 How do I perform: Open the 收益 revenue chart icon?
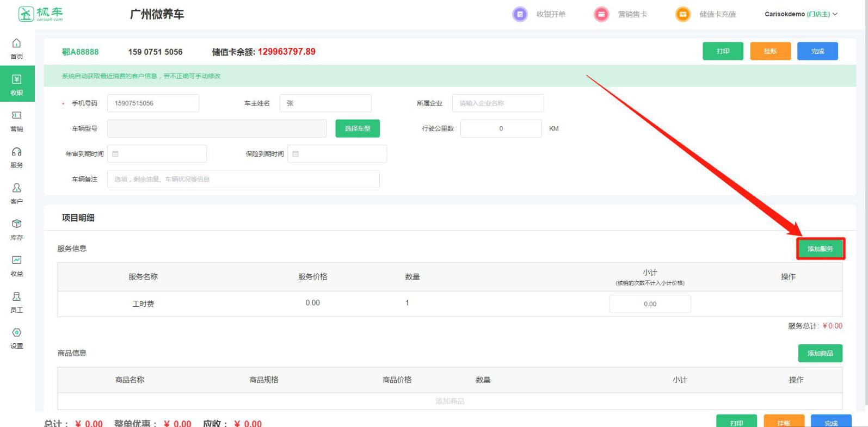pyautogui.click(x=17, y=260)
